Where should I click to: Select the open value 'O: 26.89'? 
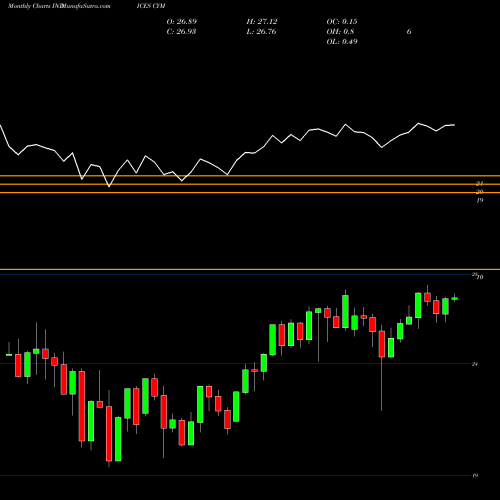click(182, 22)
